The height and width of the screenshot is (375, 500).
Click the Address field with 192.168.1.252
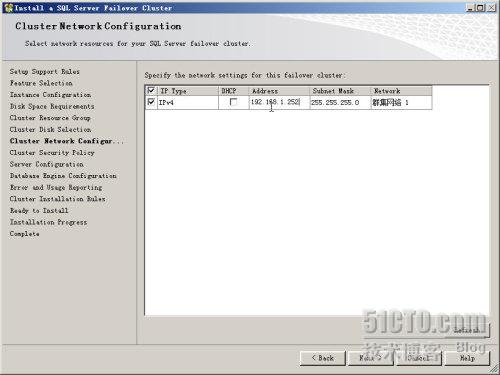click(x=279, y=102)
